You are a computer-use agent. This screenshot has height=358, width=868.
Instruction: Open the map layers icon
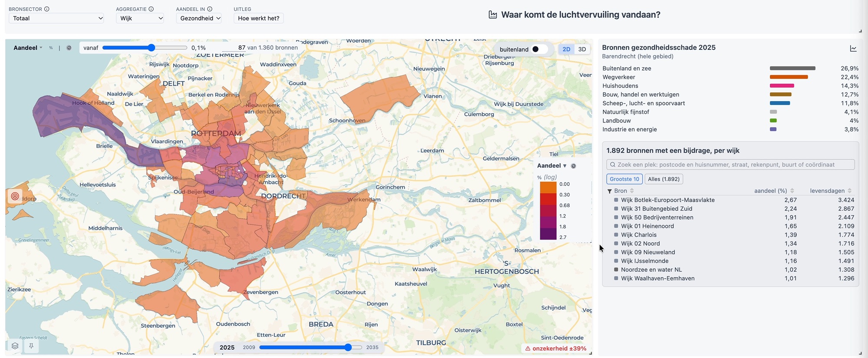pyautogui.click(x=15, y=346)
